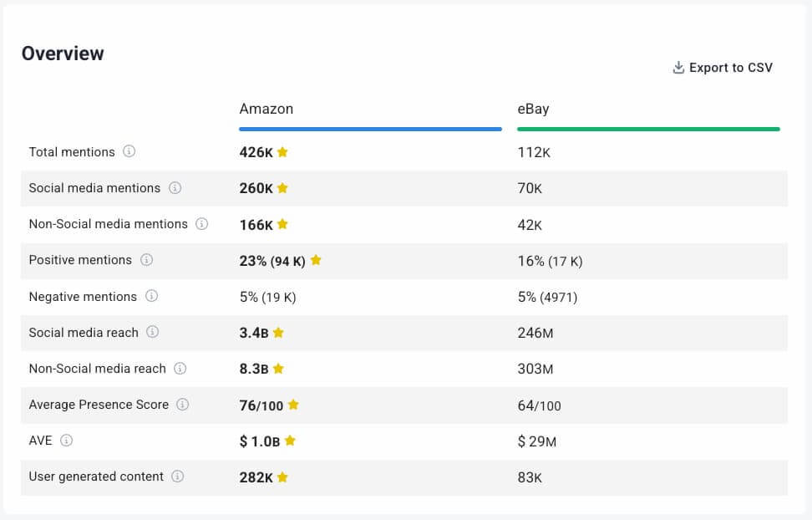Image resolution: width=812 pixels, height=520 pixels.
Task: Click the Positive mentions info icon
Action: click(146, 260)
